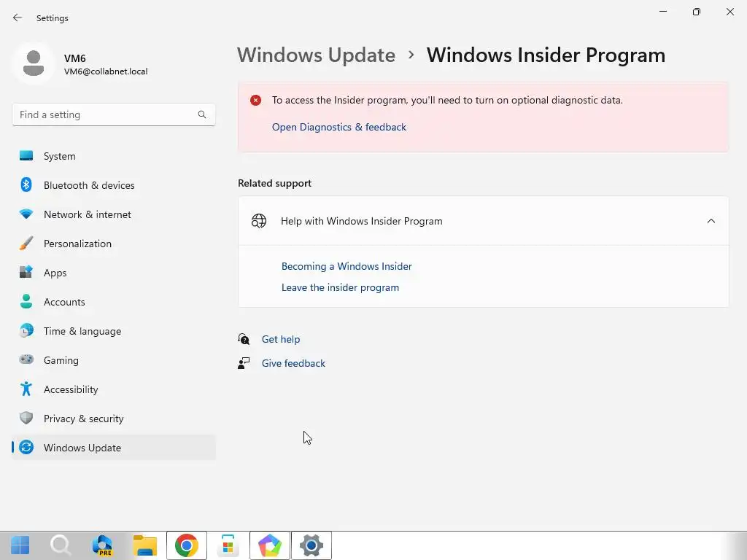Screen dimensions: 747x560
Task: Click the search magnifier in Find a setting
Action: pyautogui.click(x=202, y=114)
